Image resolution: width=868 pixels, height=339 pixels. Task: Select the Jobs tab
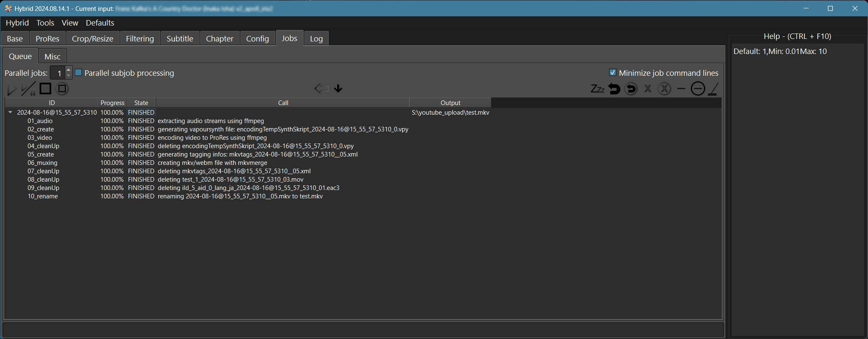pyautogui.click(x=289, y=38)
